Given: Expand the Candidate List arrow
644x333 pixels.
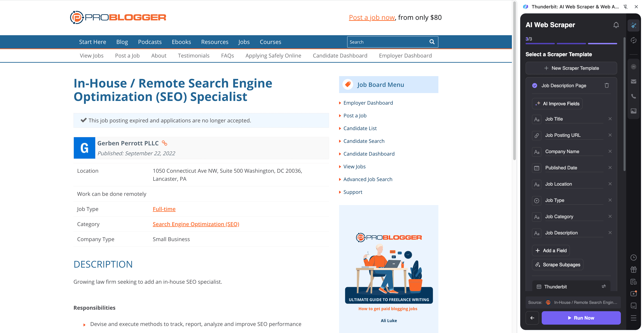Looking at the screenshot, I should [x=340, y=128].
